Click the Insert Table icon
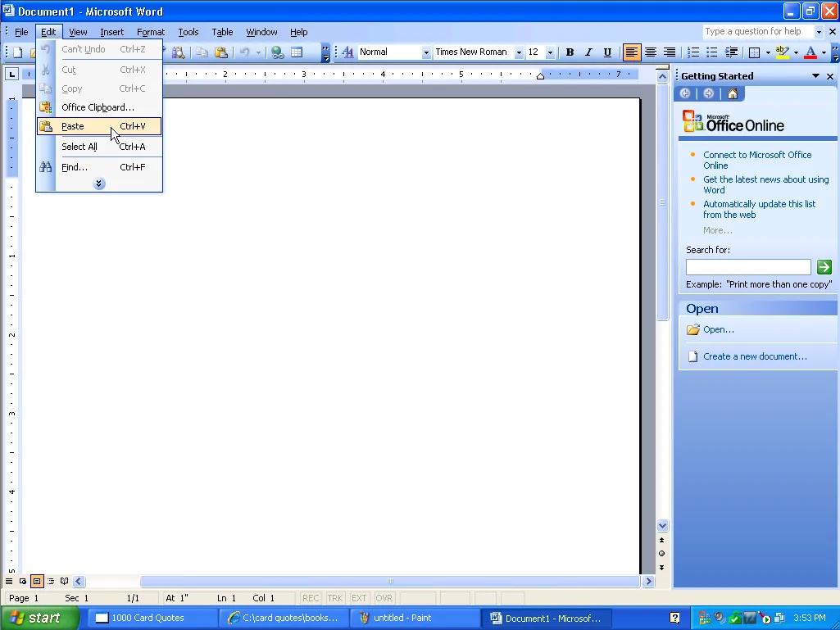Image resolution: width=840 pixels, height=630 pixels. [x=295, y=52]
